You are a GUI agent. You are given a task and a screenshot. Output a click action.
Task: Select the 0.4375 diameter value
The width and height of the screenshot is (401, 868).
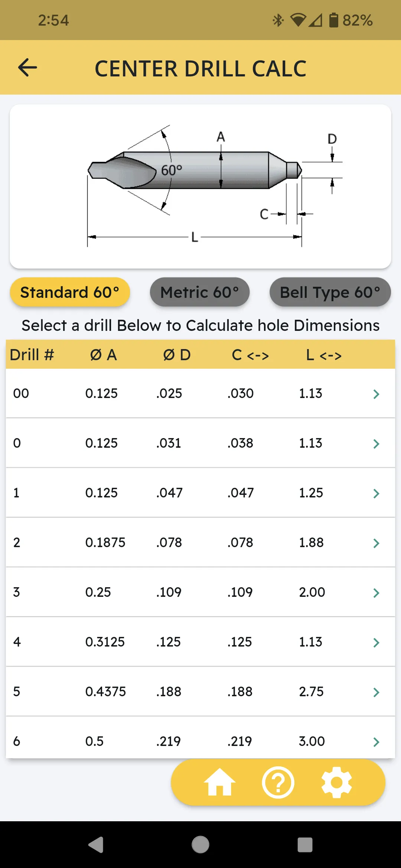pos(105,691)
